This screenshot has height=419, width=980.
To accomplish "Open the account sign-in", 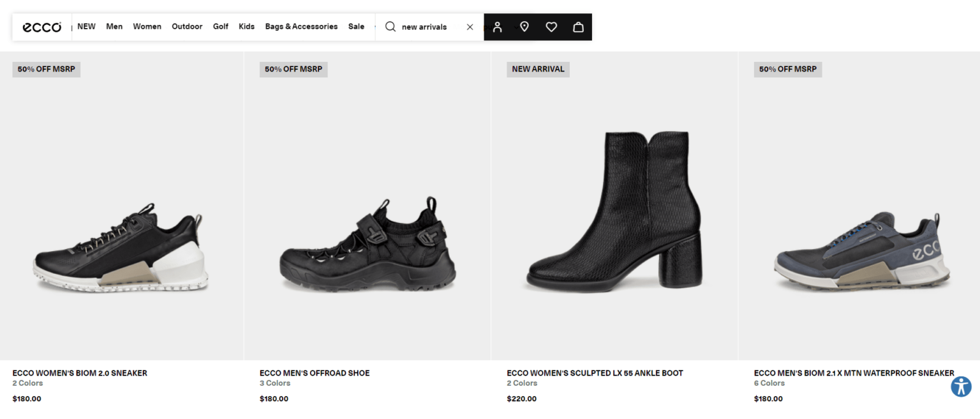I will coord(497,27).
